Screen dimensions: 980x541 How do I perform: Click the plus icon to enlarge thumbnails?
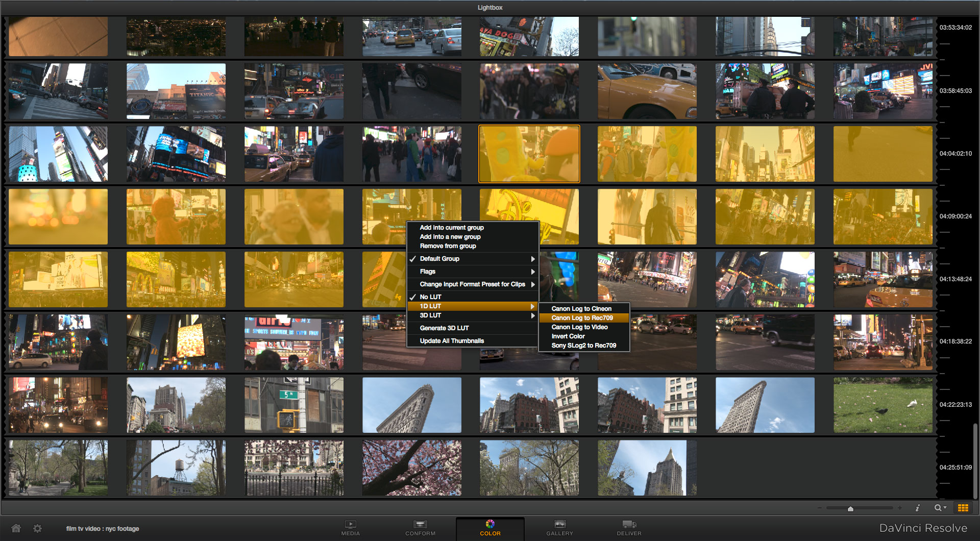pyautogui.click(x=900, y=508)
